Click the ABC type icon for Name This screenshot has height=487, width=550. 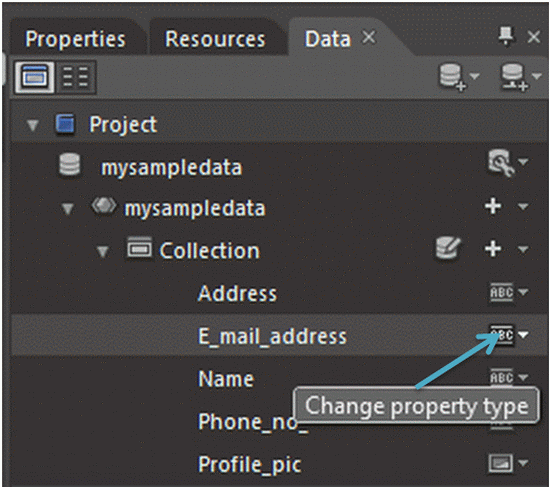(x=502, y=378)
